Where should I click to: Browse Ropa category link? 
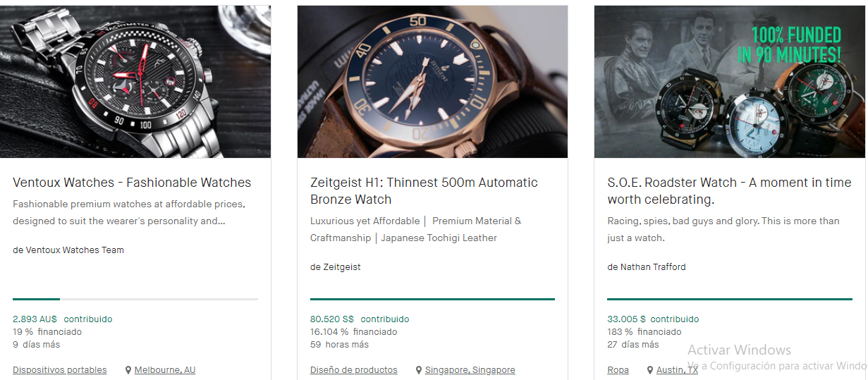[618, 370]
